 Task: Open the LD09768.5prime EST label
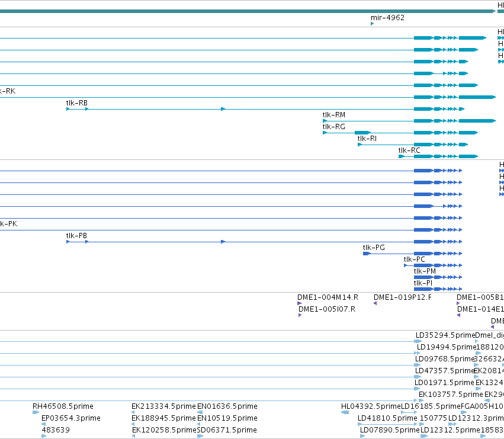[x=445, y=359]
